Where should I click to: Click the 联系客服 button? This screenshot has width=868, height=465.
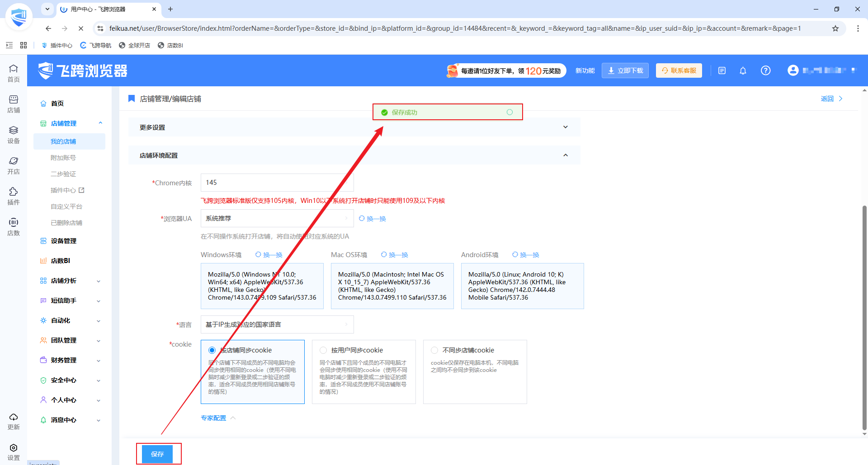click(679, 70)
